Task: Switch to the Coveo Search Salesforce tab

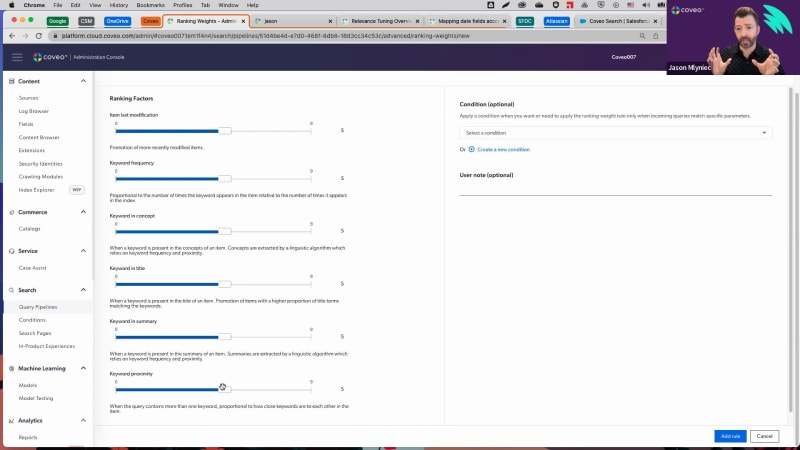Action: [618, 21]
